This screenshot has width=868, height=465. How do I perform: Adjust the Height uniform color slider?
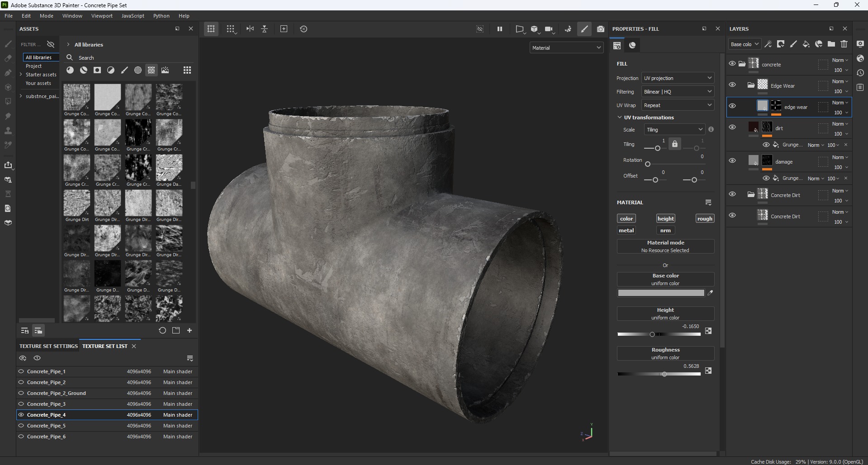tap(659, 334)
